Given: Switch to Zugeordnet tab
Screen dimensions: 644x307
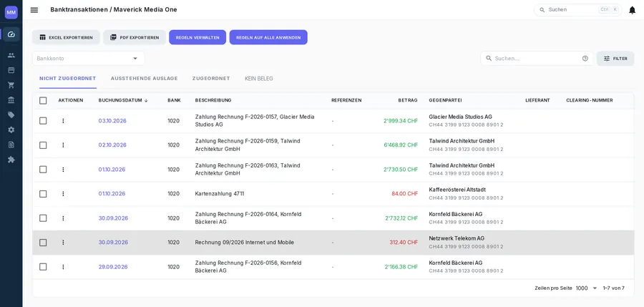Looking at the screenshot, I should coord(211,79).
